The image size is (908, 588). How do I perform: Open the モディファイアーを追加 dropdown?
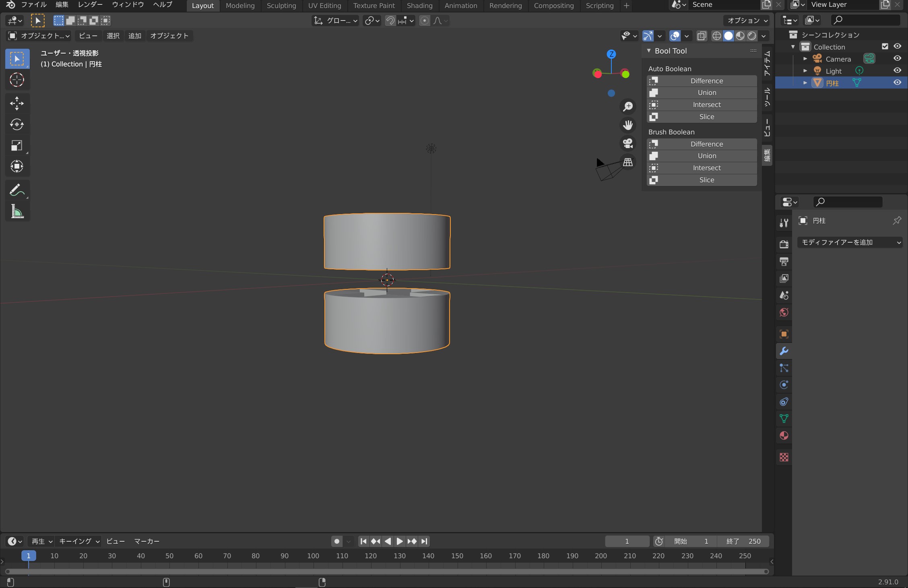pos(850,242)
